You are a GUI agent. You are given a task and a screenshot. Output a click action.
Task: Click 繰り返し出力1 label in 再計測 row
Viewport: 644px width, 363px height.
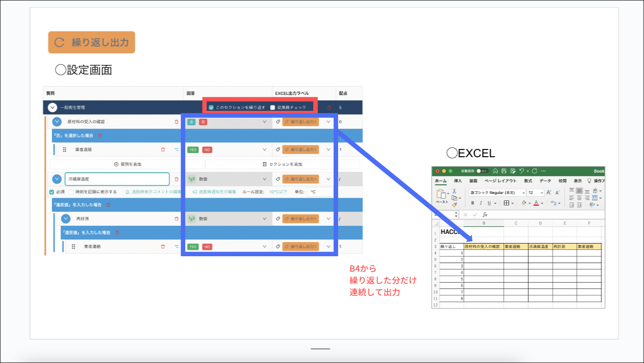tap(300, 219)
